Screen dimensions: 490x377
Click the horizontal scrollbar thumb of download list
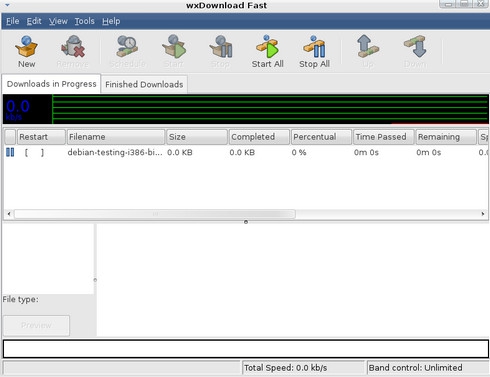pos(155,214)
